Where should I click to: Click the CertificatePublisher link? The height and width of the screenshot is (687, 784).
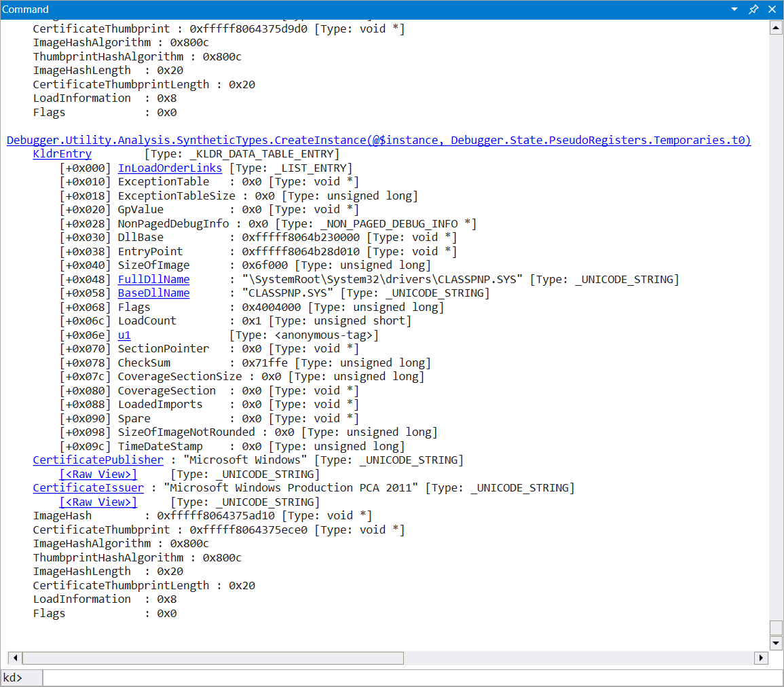[x=98, y=460]
